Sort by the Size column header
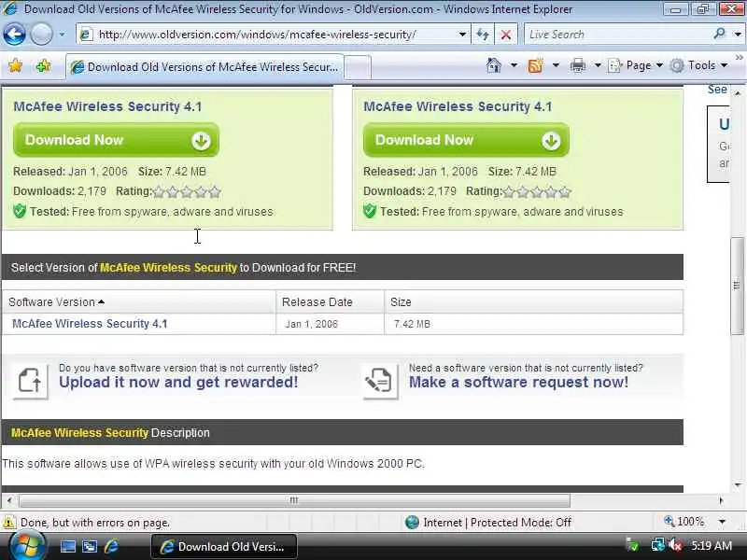 pos(533,301)
